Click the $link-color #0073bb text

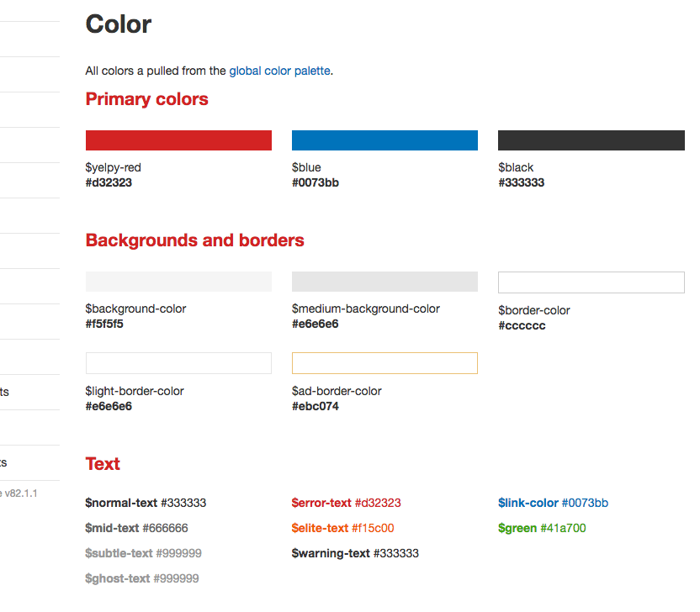(x=553, y=504)
